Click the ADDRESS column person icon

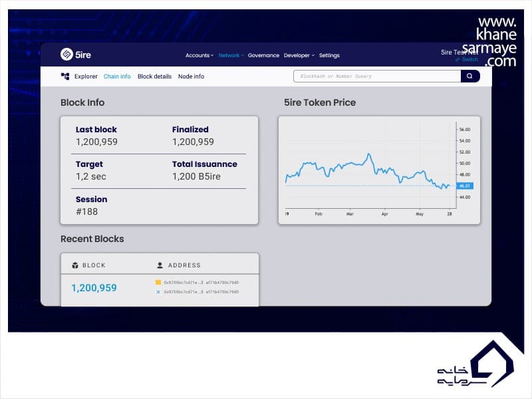pos(160,265)
